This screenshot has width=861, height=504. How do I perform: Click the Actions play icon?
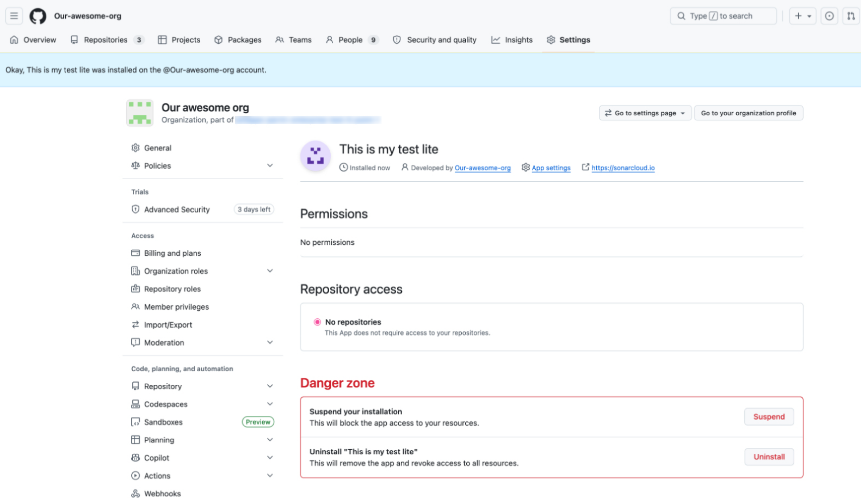click(135, 476)
